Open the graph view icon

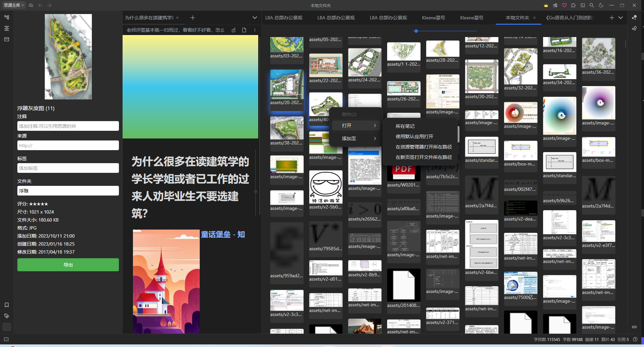point(634,17)
